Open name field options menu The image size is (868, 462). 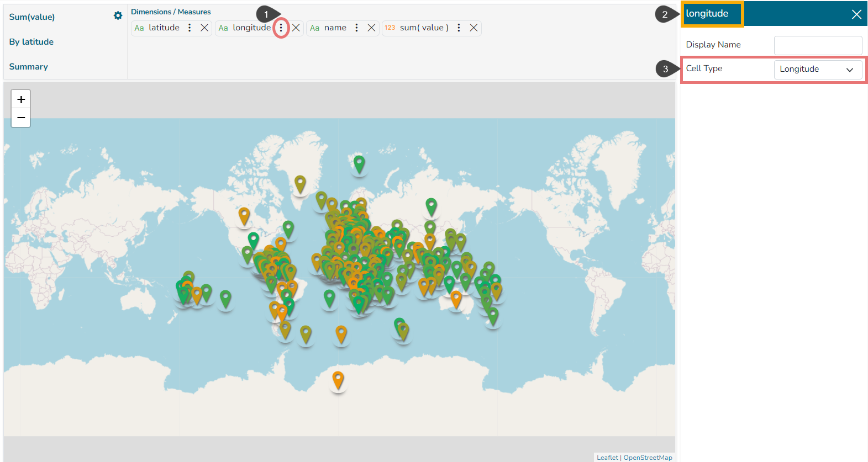[x=356, y=28]
